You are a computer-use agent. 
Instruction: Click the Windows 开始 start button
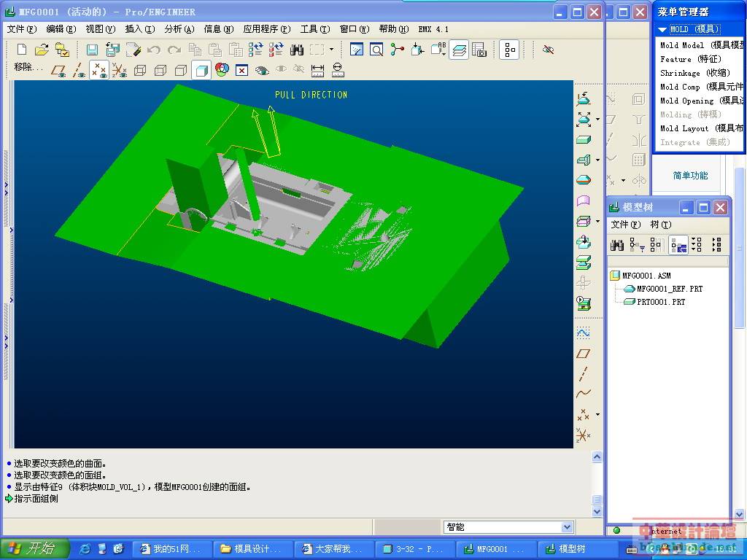coord(34,548)
